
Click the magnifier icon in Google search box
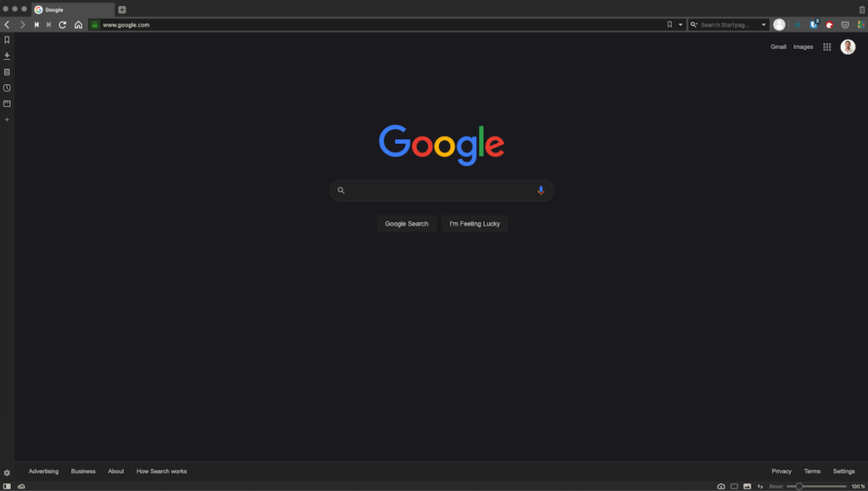[341, 191]
